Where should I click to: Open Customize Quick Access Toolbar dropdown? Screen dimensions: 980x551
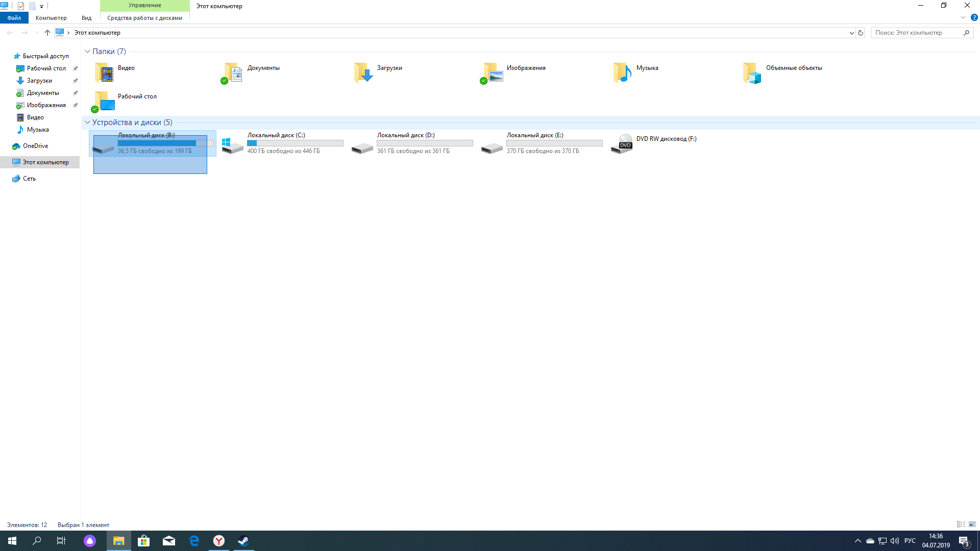pos(41,6)
